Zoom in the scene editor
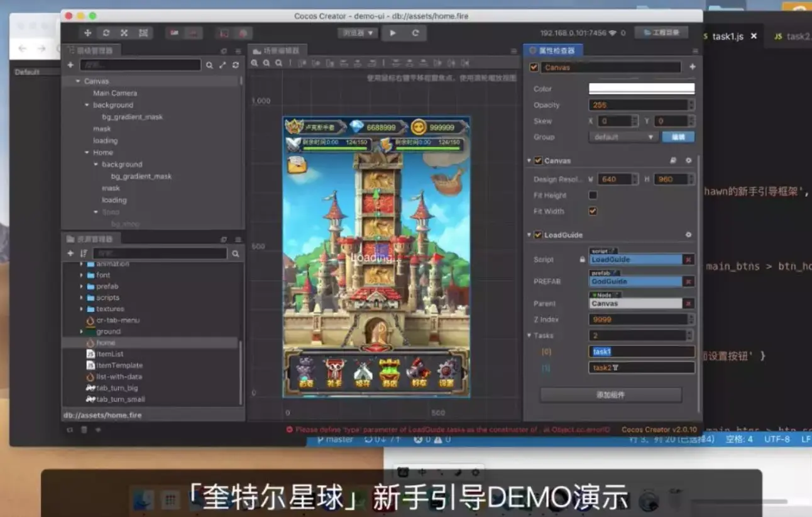Screen dimensions: 812x517 pos(255,63)
